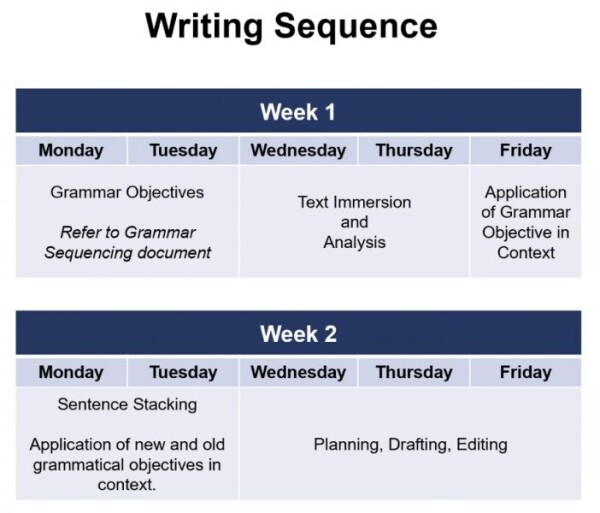
Task: Click Monday in the Week 1 table
Action: coord(71,151)
